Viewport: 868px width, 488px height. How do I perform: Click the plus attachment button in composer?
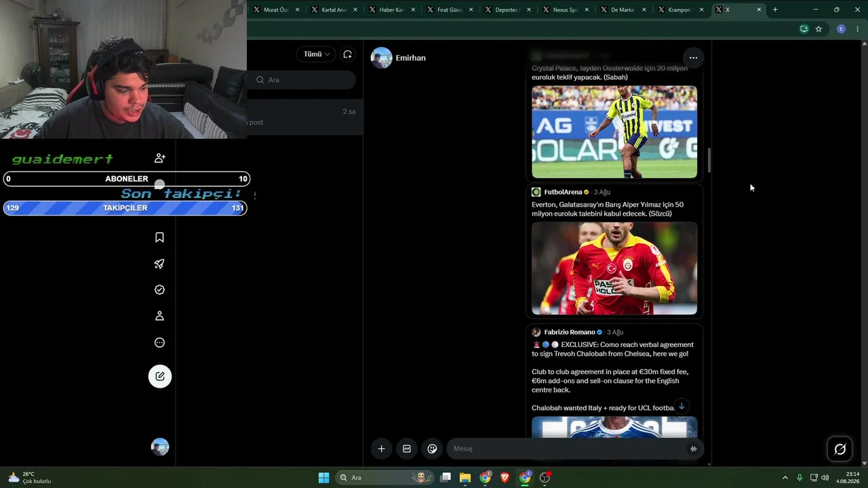(x=381, y=449)
